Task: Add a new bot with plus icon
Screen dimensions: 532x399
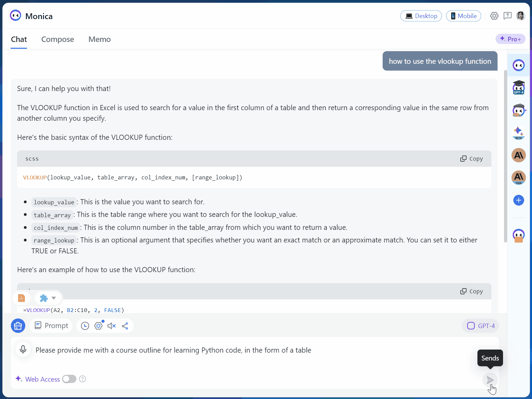Action: pyautogui.click(x=519, y=200)
